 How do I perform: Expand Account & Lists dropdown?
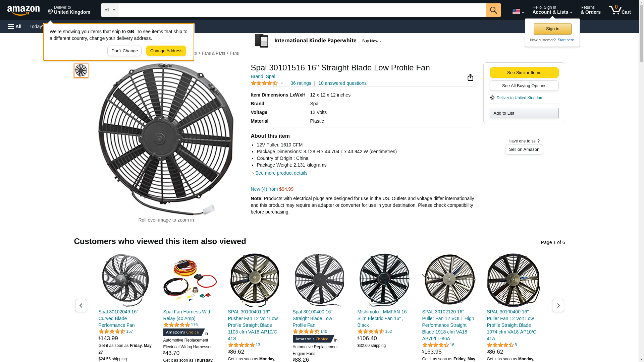pos(552,10)
